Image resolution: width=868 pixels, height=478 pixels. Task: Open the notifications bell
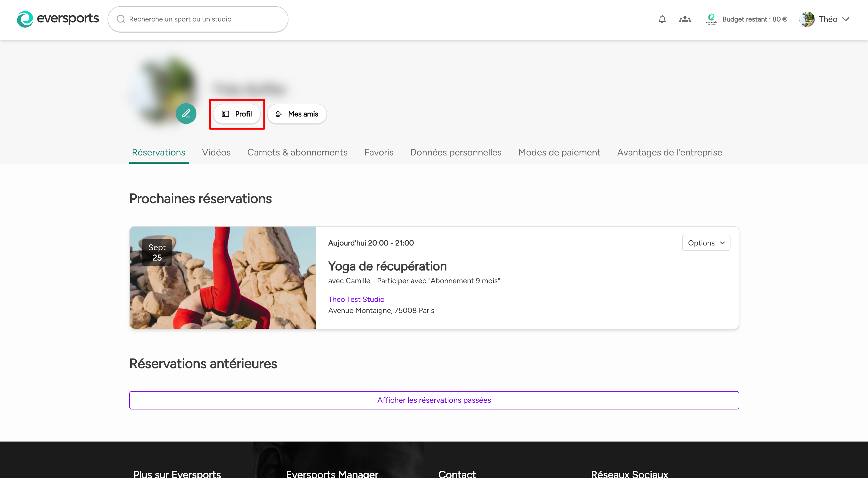point(662,19)
